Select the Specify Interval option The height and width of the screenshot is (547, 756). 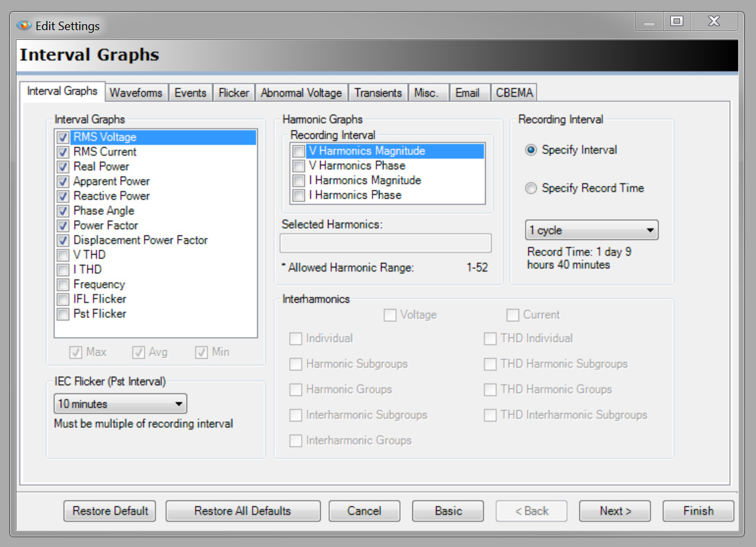(531, 150)
